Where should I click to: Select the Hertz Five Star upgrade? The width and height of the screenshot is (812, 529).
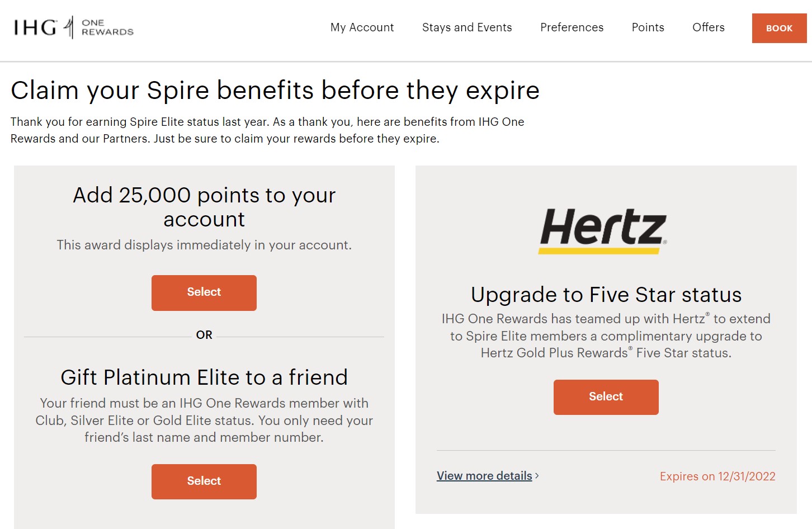click(x=606, y=397)
